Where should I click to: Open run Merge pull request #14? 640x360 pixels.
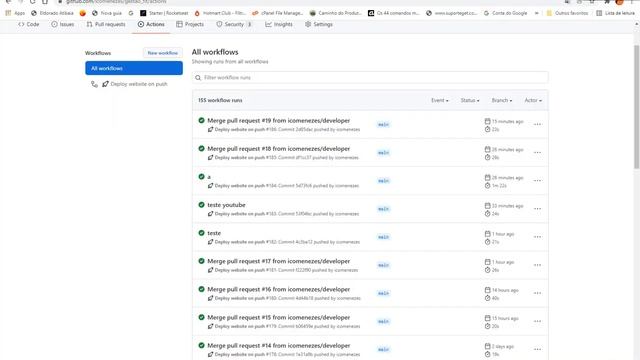tap(278, 346)
